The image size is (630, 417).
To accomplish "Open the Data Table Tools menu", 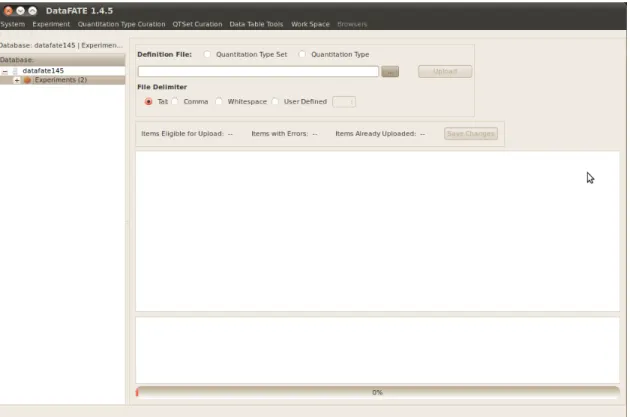I will [x=256, y=24].
